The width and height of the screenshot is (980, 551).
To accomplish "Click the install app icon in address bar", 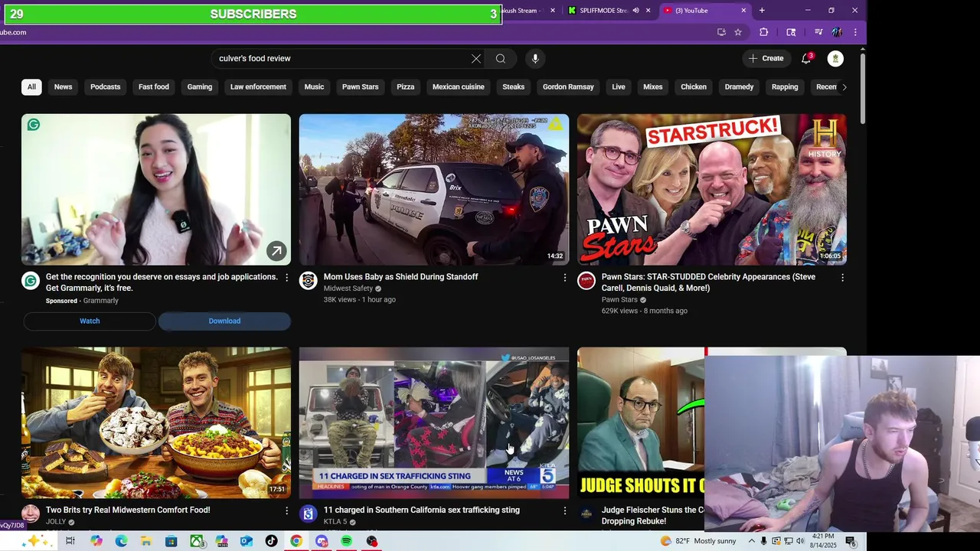I will click(721, 32).
